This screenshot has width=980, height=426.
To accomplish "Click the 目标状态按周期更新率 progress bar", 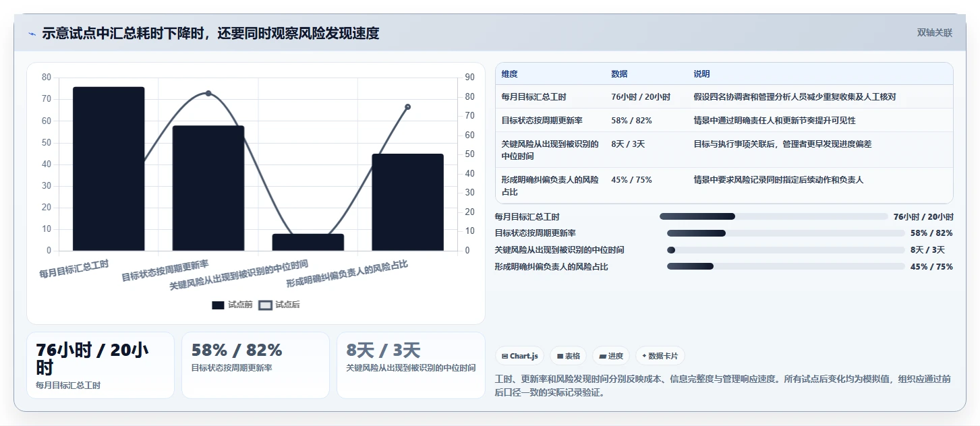I will tap(786, 233).
